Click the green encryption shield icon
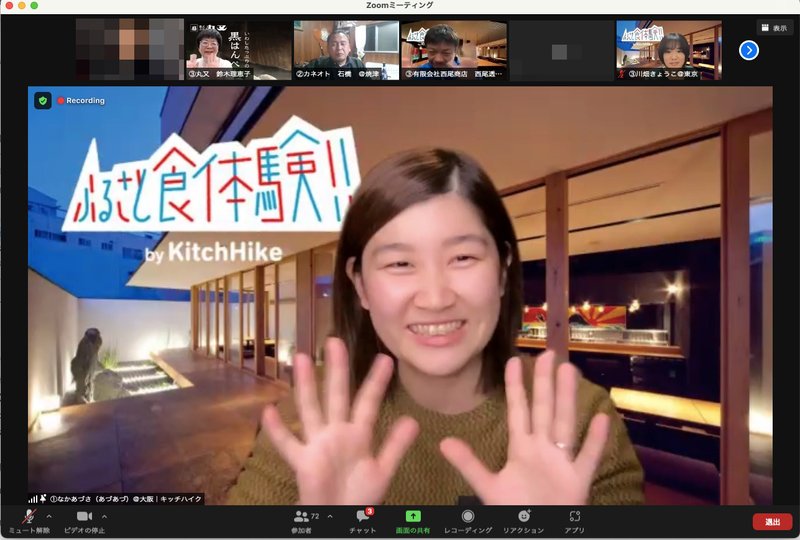The image size is (800, 540). point(43,101)
